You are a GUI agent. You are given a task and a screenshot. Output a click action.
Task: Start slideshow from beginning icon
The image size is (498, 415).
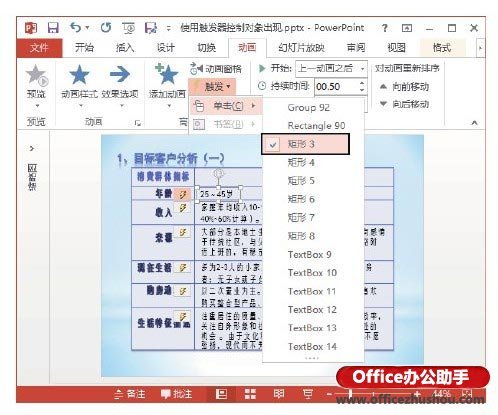(128, 28)
